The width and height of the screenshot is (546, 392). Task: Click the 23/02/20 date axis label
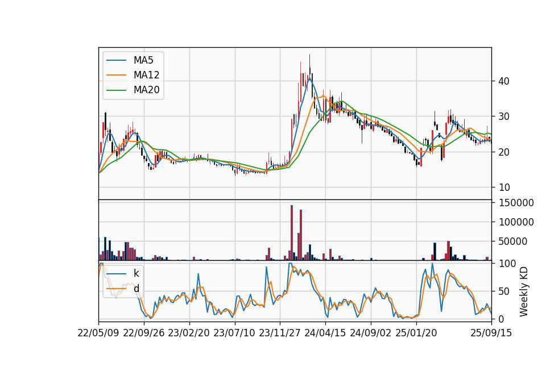click(x=189, y=333)
